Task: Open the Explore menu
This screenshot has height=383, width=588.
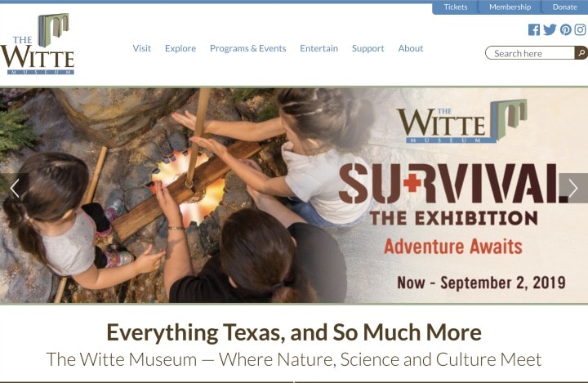Action: pyautogui.click(x=180, y=48)
